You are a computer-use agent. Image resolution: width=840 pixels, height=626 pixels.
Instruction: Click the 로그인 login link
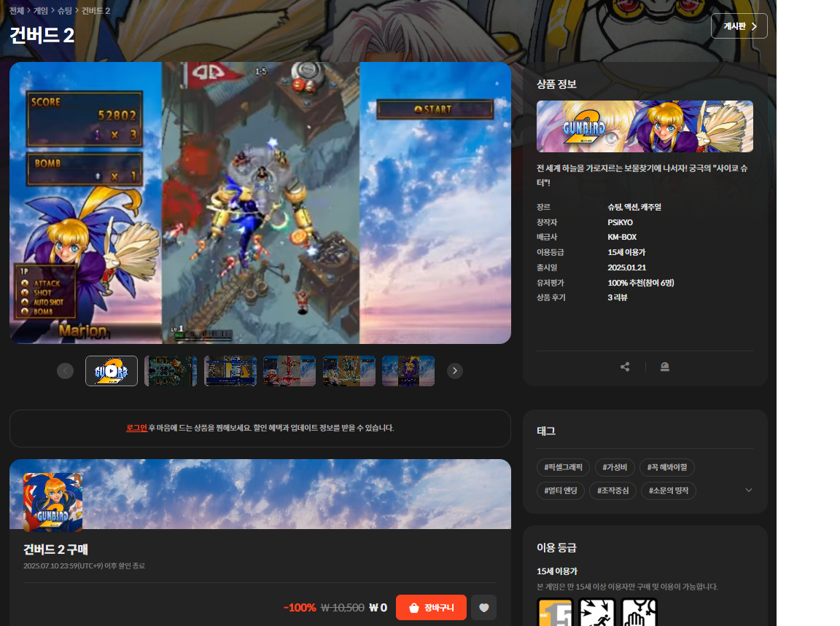pos(136,428)
